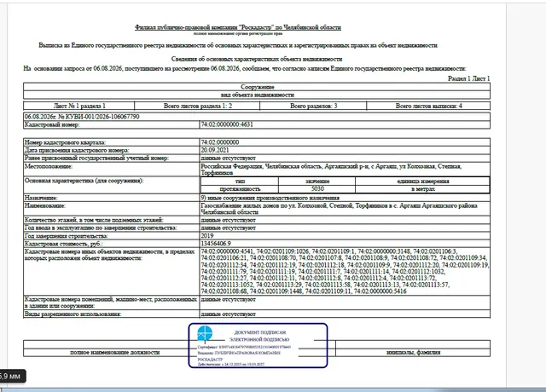The height and width of the screenshot is (392, 546).
Task: Click the blue Roskadastr logo in the signature stamp
Action: (205, 333)
